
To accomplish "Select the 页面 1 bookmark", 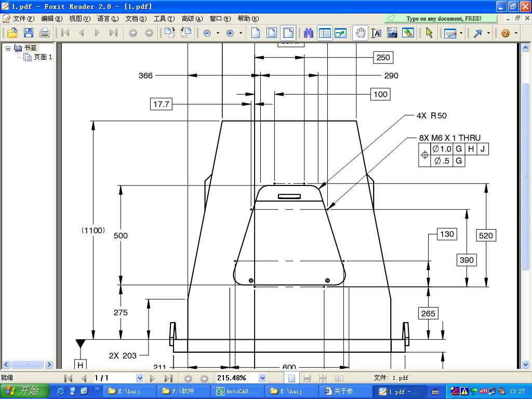I will click(x=43, y=57).
